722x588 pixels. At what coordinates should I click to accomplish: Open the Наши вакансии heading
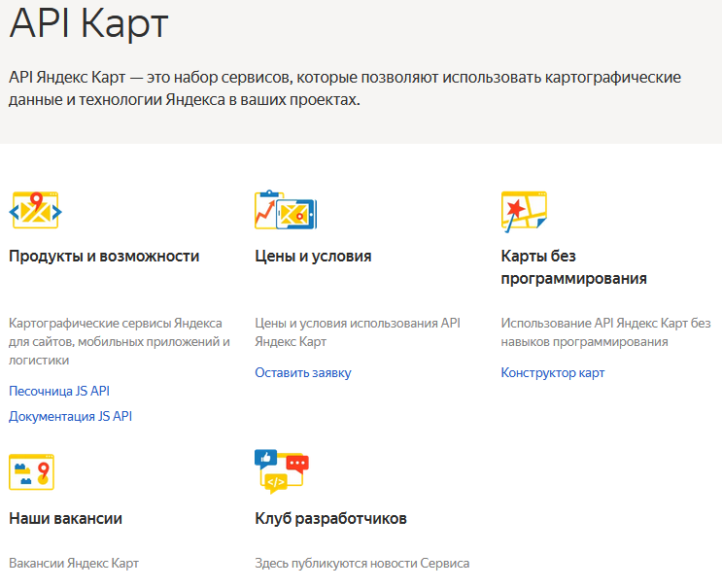pyautogui.click(x=65, y=518)
